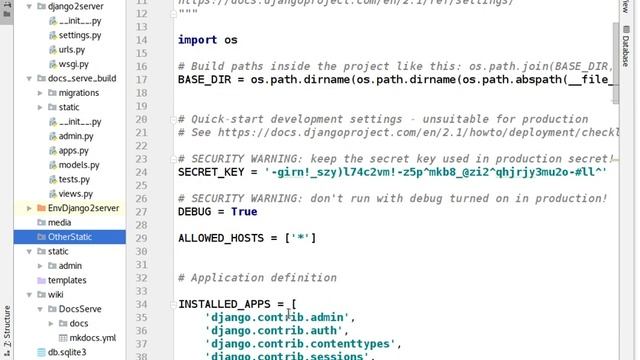
Task: Select the media folder
Action: point(59,222)
